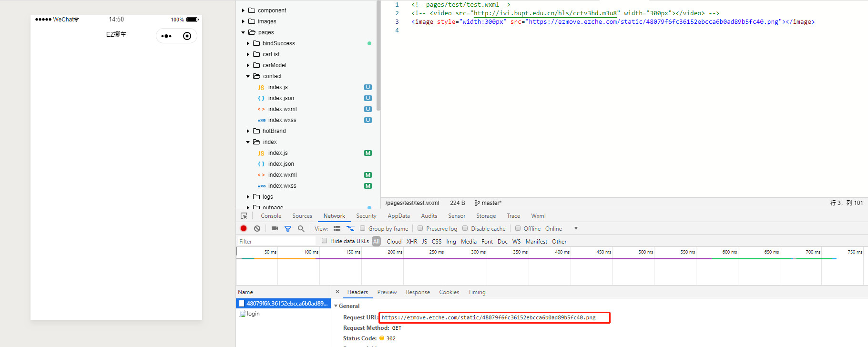Click the battery icon in the simulator status bar
Viewport: 868px width, 347px height.
(193, 20)
